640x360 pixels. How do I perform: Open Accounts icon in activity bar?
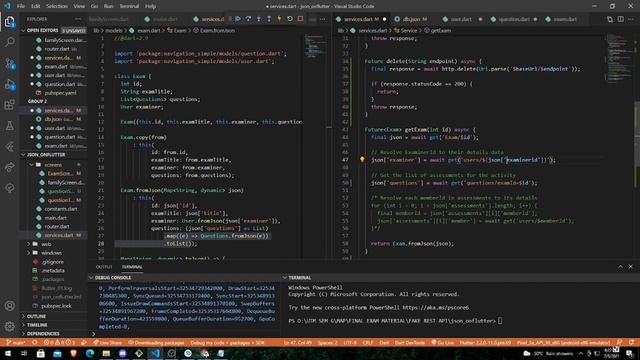(9, 306)
